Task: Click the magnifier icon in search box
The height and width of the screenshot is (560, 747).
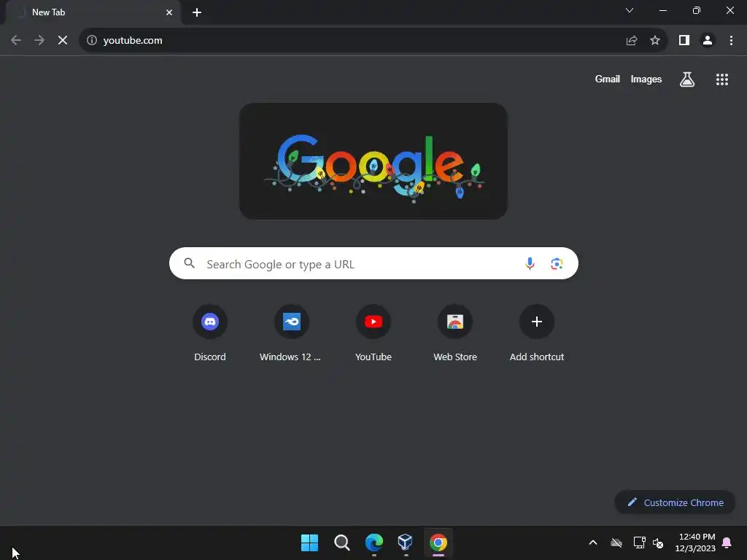Action: (189, 262)
